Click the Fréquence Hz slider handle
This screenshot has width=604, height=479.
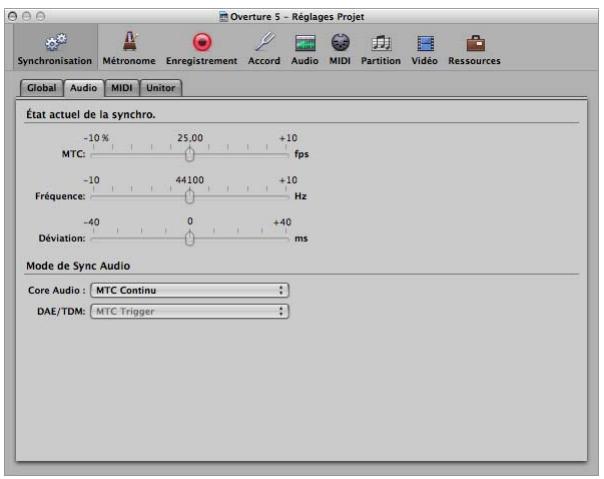[190, 197]
